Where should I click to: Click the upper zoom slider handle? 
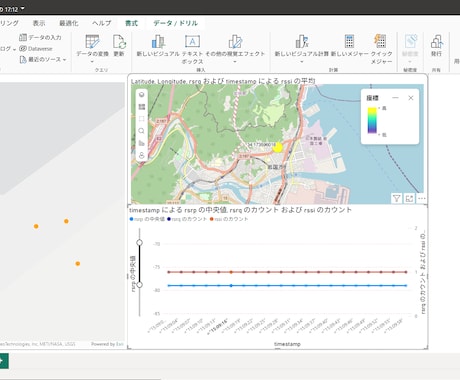pyautogui.click(x=140, y=242)
